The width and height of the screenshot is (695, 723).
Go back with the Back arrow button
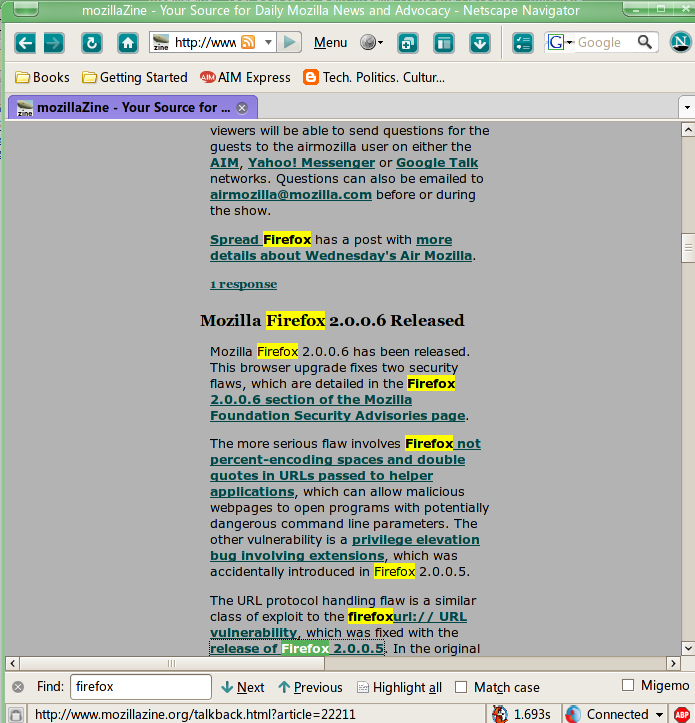tap(25, 43)
